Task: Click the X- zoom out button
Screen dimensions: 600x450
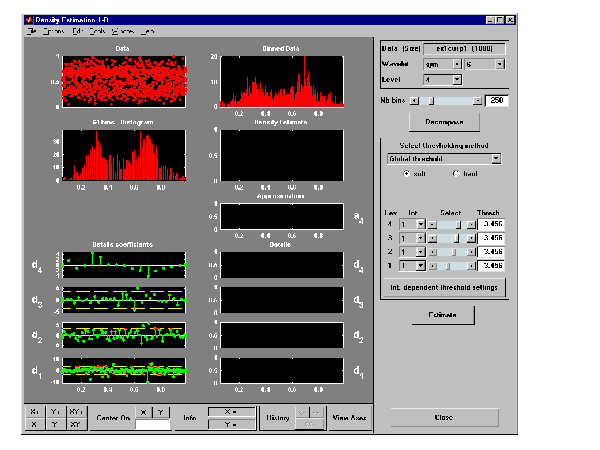Action: click(37, 424)
